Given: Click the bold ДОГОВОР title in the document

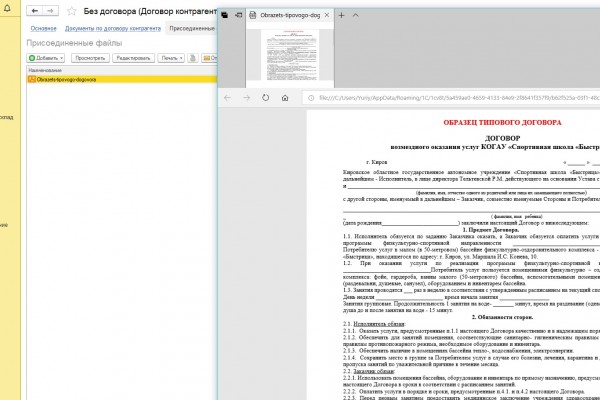Looking at the screenshot, I should [x=502, y=138].
